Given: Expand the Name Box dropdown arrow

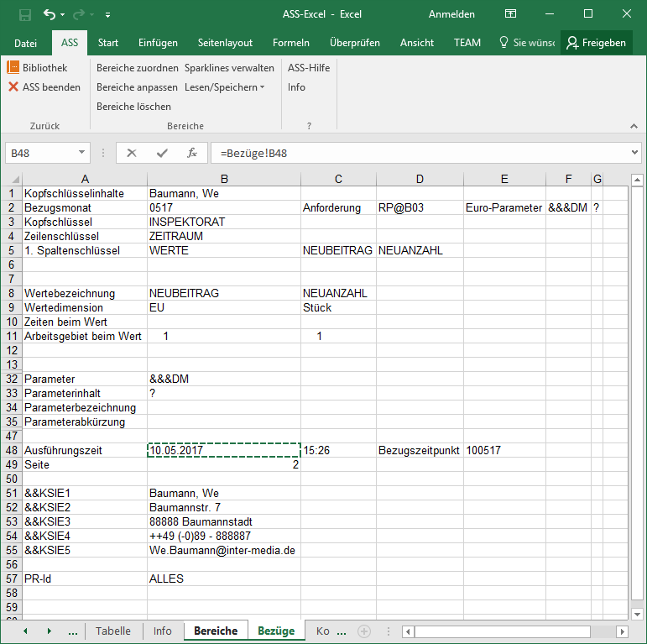Looking at the screenshot, I should [x=82, y=153].
